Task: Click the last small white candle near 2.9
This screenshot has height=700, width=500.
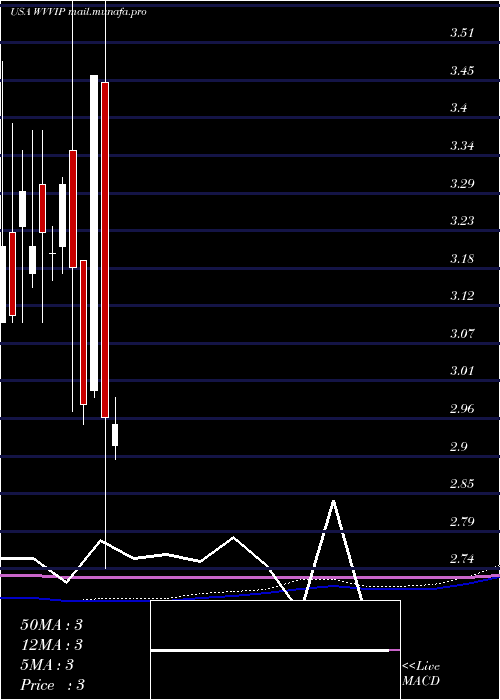Action: (115, 435)
